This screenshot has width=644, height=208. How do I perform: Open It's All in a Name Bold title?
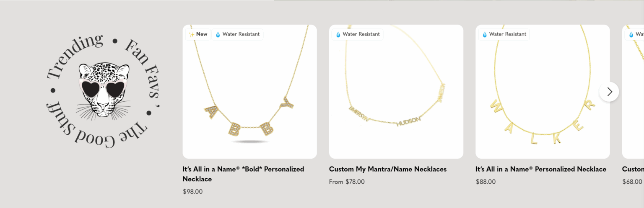pos(243,174)
